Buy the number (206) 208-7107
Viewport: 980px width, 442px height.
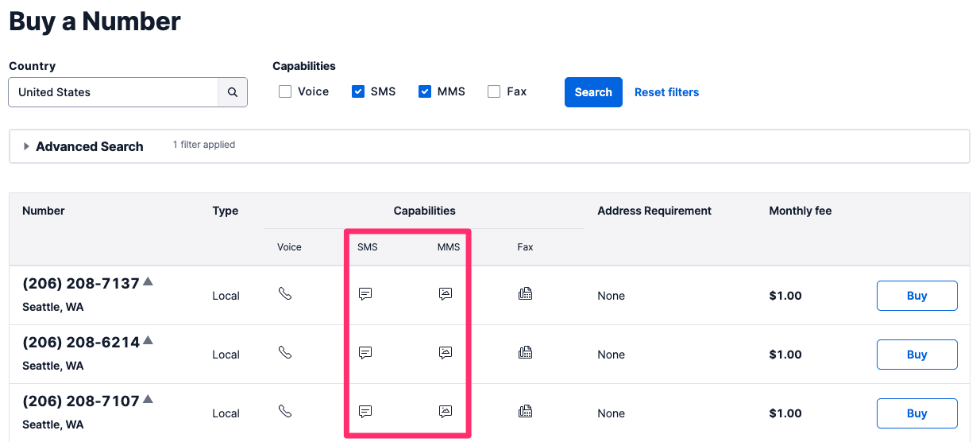(916, 413)
